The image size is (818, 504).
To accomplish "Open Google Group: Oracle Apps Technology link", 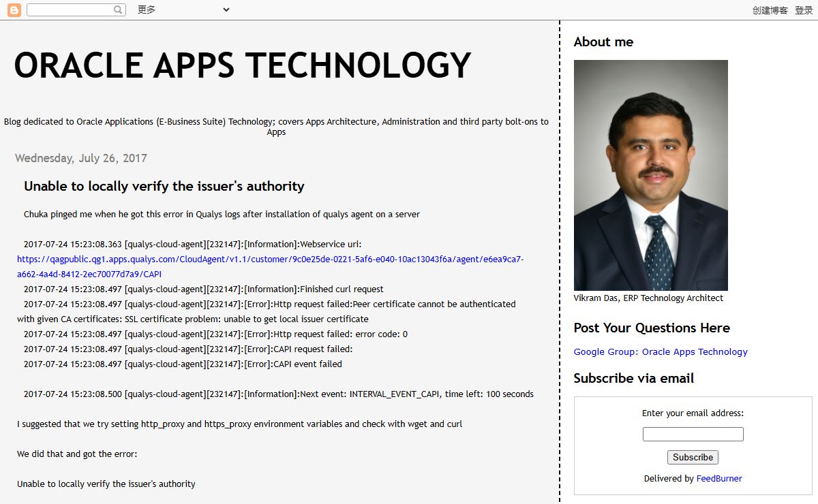I will pyautogui.click(x=661, y=352).
